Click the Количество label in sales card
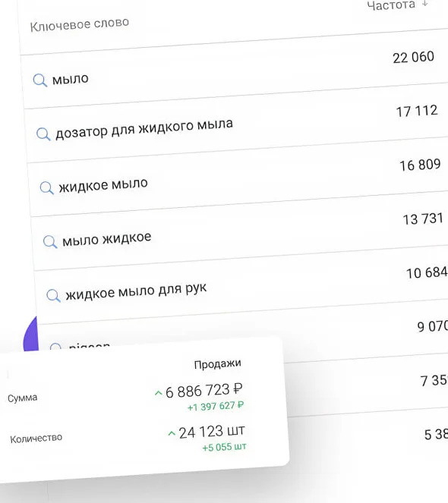Screen dimensions: 448x503 (36, 439)
